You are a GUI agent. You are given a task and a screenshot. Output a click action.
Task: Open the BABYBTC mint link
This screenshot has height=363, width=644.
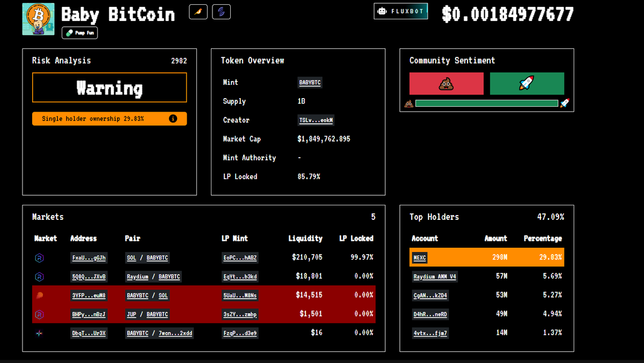(310, 83)
